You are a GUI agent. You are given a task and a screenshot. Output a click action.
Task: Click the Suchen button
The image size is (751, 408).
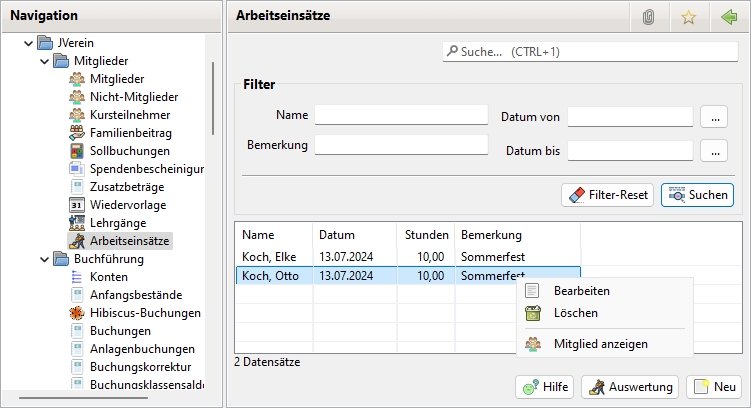pos(697,195)
